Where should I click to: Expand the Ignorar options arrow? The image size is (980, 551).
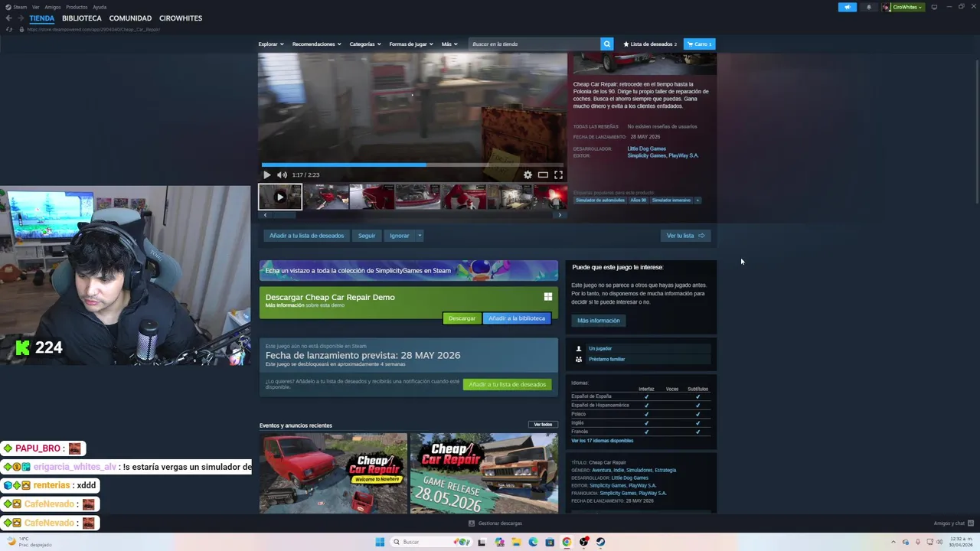point(420,236)
